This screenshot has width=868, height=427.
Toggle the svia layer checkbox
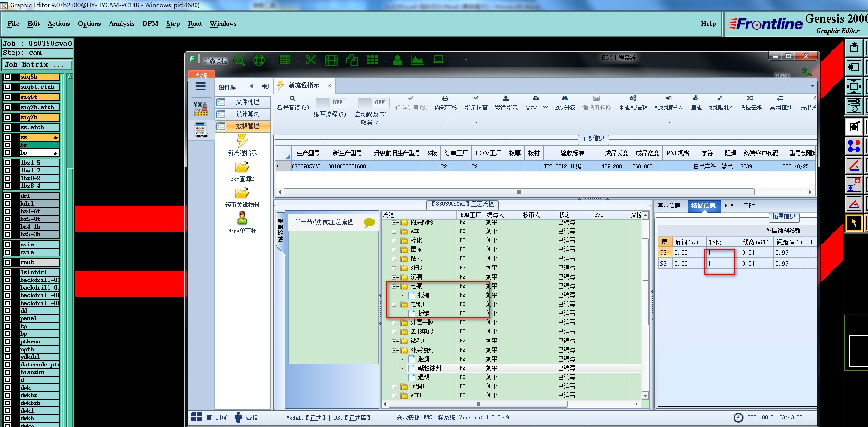(7, 244)
